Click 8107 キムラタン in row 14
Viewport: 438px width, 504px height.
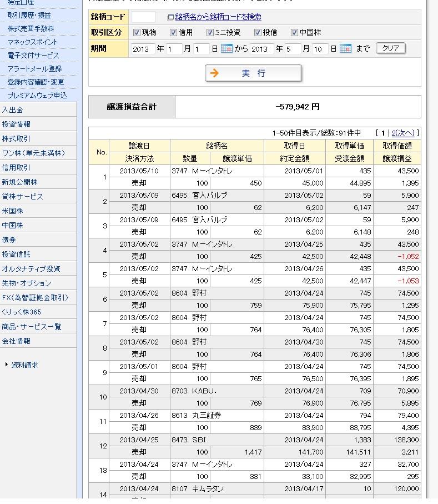(198, 488)
